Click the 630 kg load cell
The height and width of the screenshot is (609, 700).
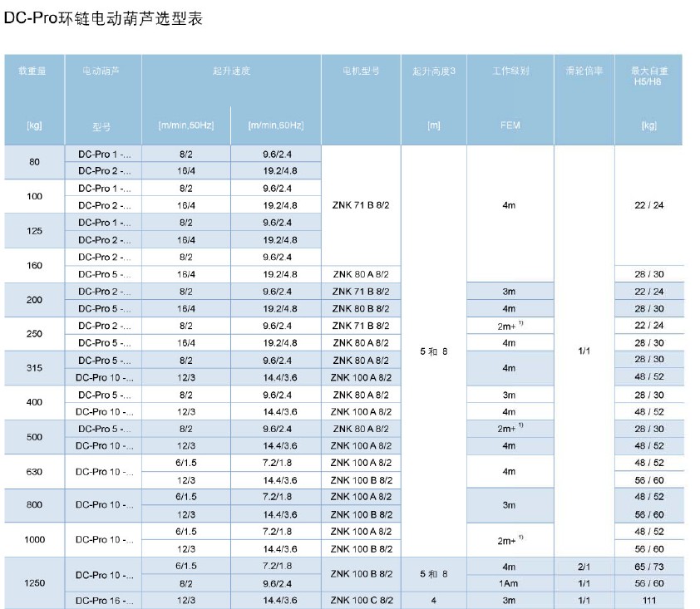tap(34, 472)
